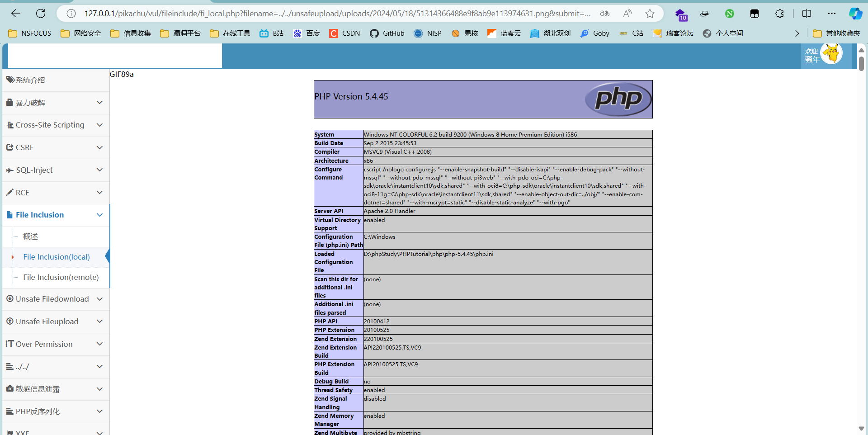
Task: View site information icon in address bar
Action: pos(71,14)
